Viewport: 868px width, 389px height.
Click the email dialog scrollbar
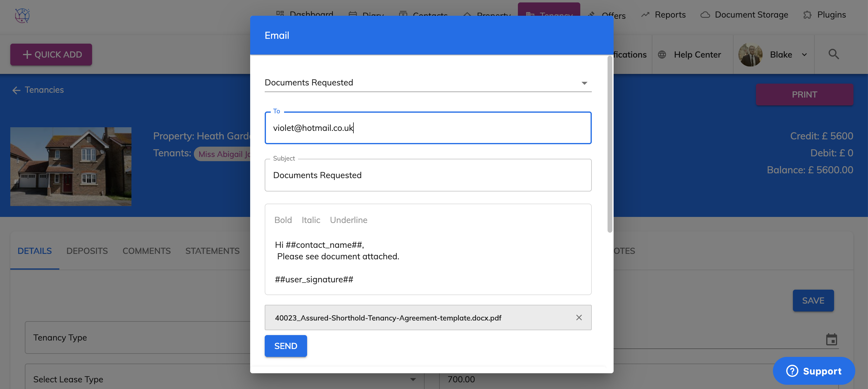[609, 145]
